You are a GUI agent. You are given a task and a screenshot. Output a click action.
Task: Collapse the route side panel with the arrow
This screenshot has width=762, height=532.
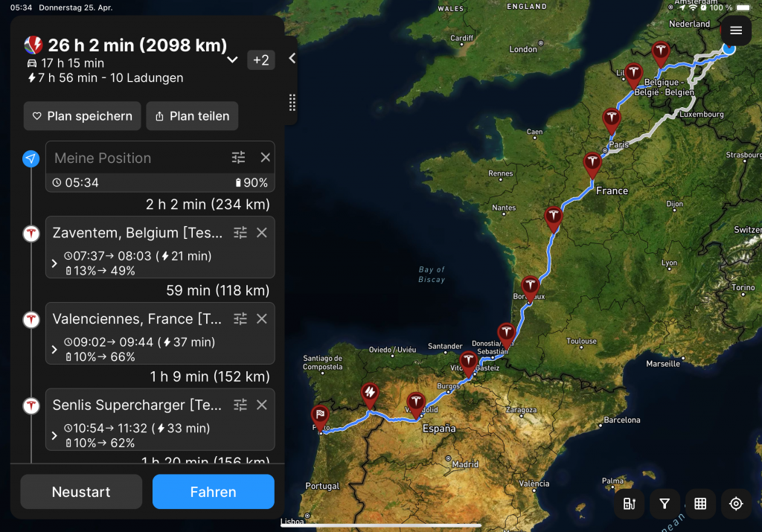292,58
